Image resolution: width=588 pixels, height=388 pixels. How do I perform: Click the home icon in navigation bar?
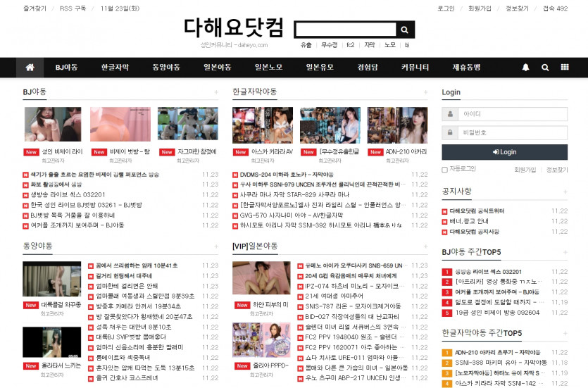30,68
